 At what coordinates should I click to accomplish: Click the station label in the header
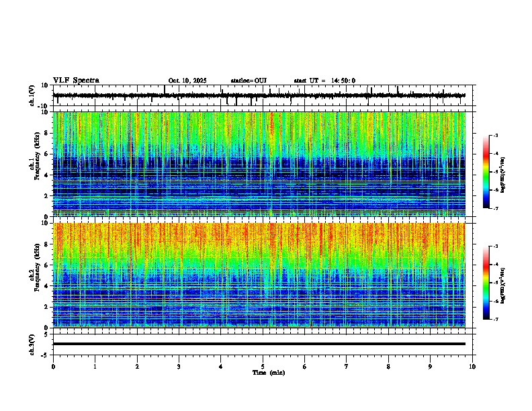click(x=249, y=81)
